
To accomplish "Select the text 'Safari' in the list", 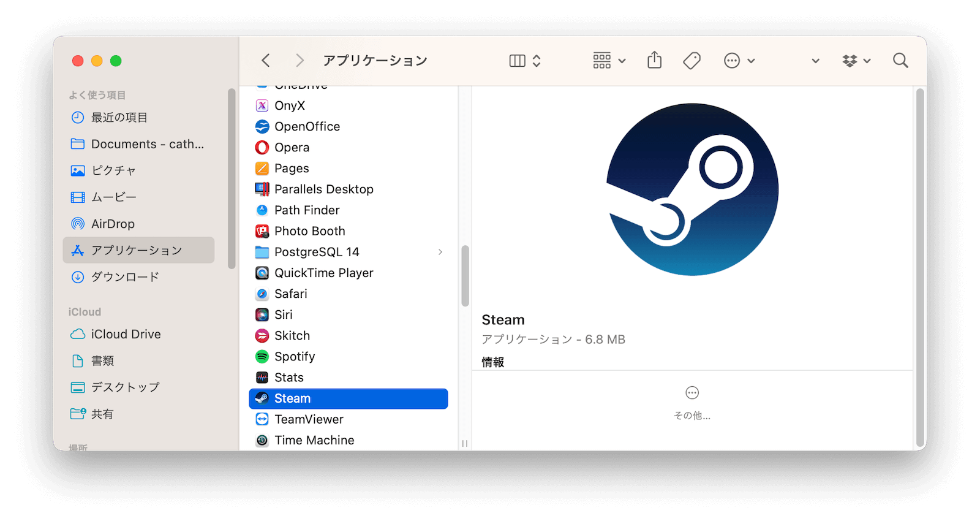I will click(291, 294).
